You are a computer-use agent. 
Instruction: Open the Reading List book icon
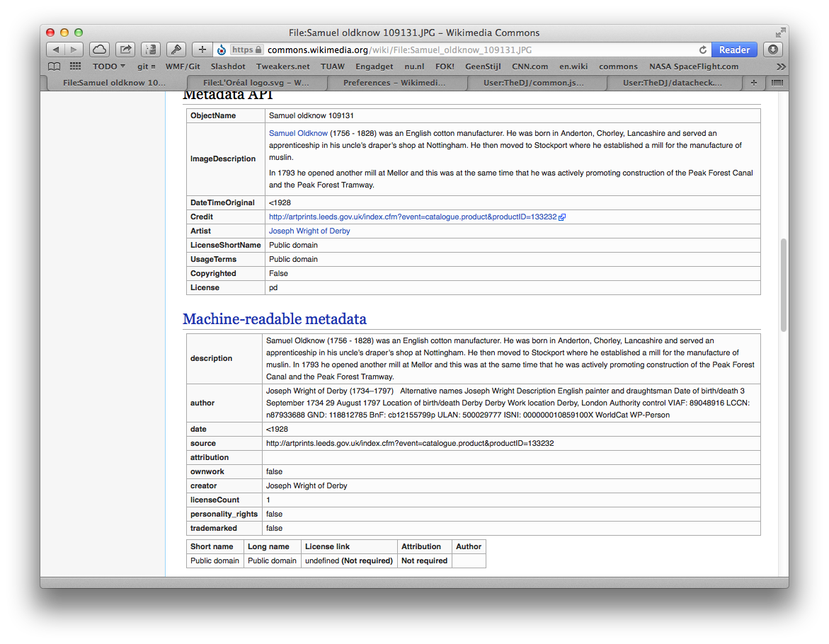point(54,67)
